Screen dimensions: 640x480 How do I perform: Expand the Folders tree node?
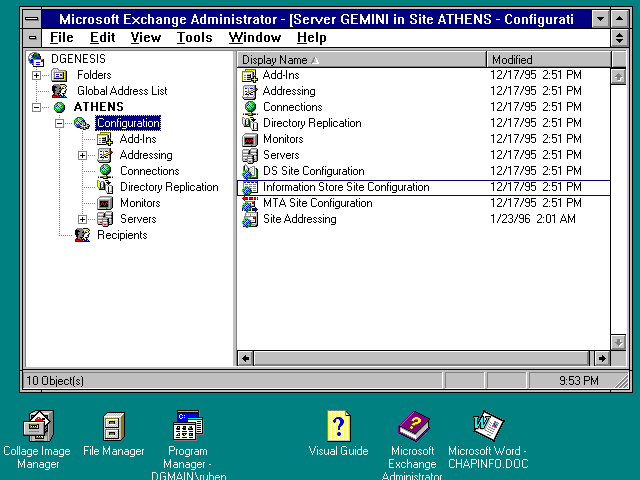36,76
